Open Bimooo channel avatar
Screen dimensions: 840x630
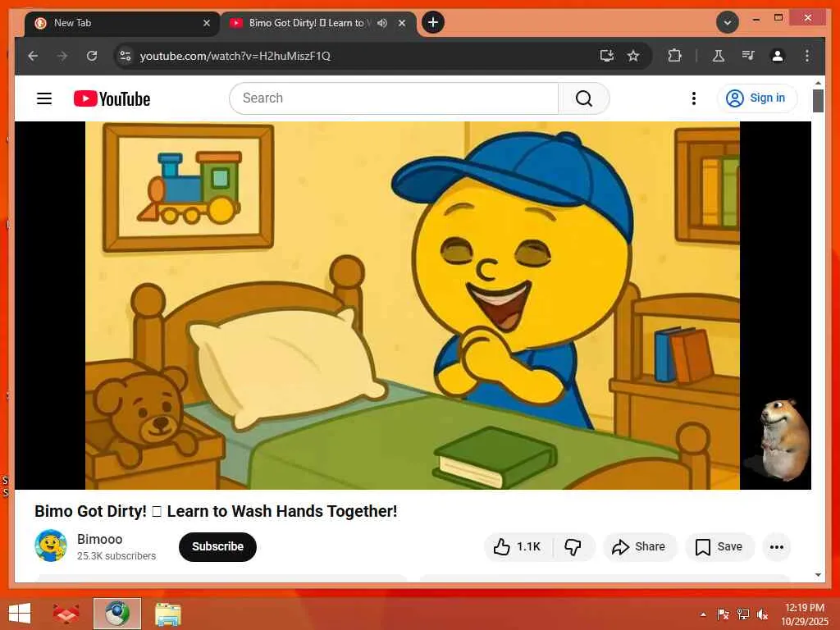tap(51, 546)
